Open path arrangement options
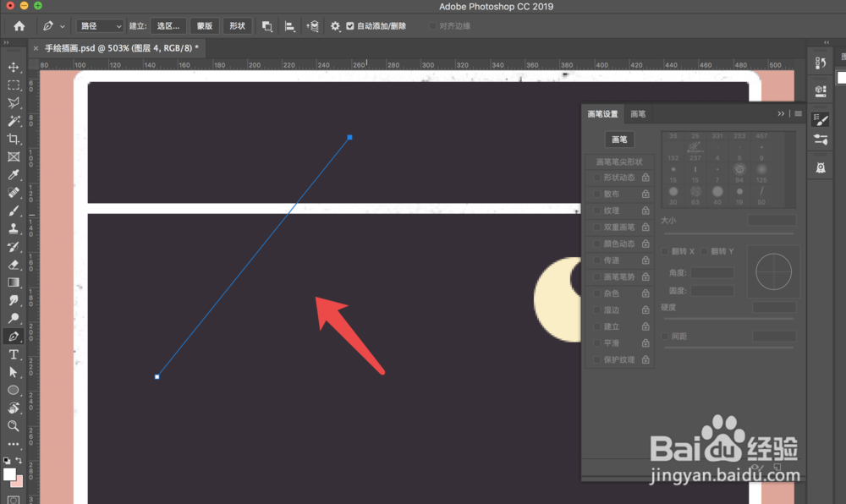This screenshot has height=504, width=846. (312, 26)
